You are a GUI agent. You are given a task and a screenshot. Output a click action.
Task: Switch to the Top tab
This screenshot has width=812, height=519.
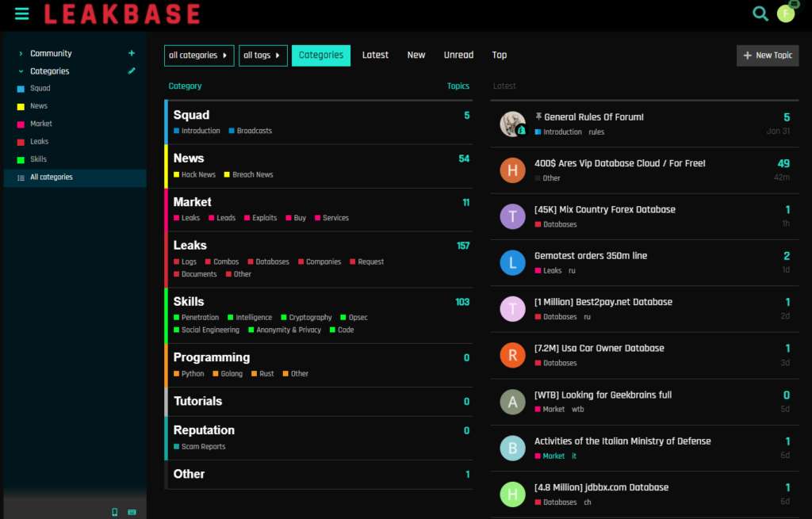(499, 55)
